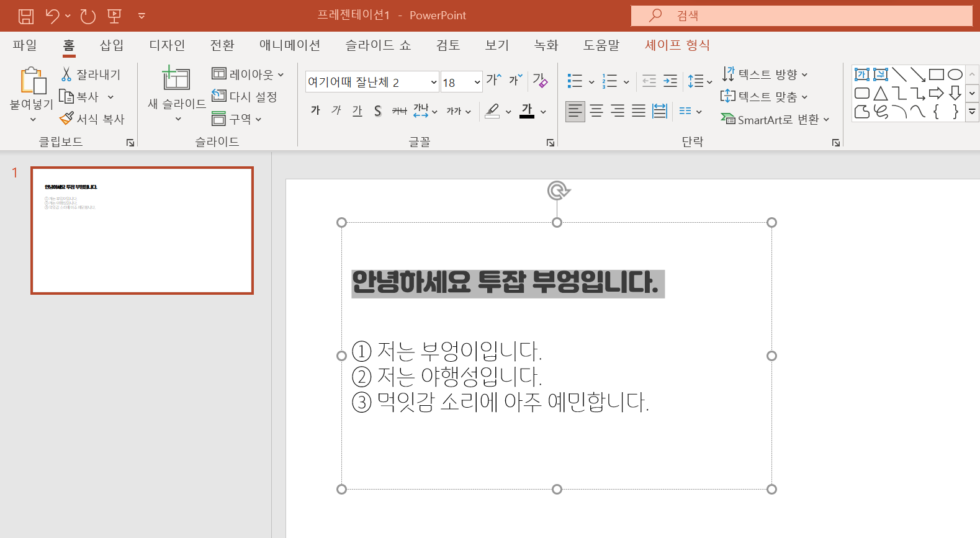Viewport: 980px width, 538px height.
Task: Apply the black font color
Action: pyautogui.click(x=527, y=110)
